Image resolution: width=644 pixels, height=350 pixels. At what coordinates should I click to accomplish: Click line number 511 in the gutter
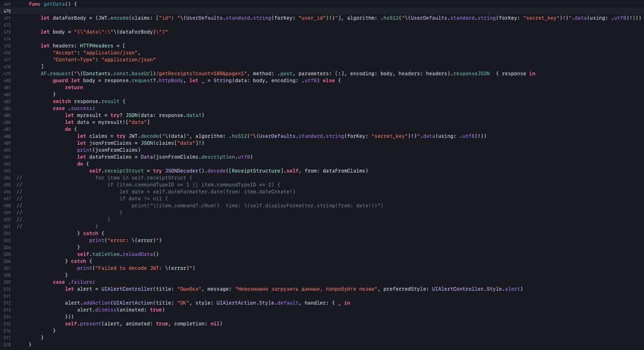(x=7, y=296)
